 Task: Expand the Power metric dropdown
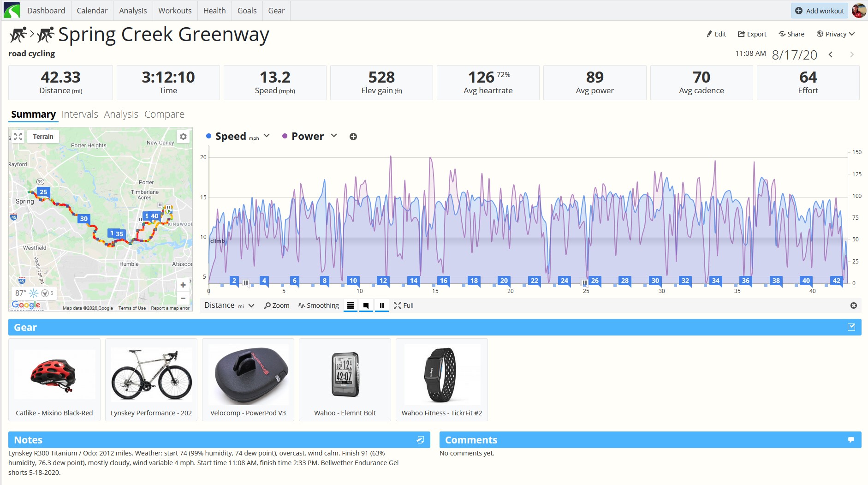[x=334, y=136]
